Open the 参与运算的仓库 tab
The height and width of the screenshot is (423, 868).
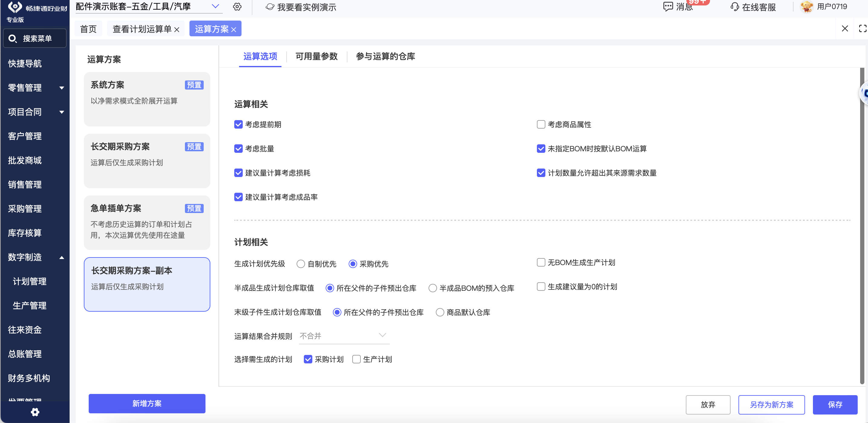click(385, 56)
